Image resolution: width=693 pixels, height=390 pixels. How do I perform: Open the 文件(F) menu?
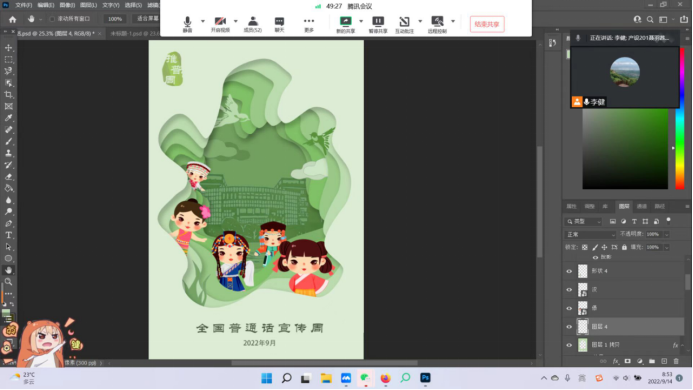click(x=23, y=5)
